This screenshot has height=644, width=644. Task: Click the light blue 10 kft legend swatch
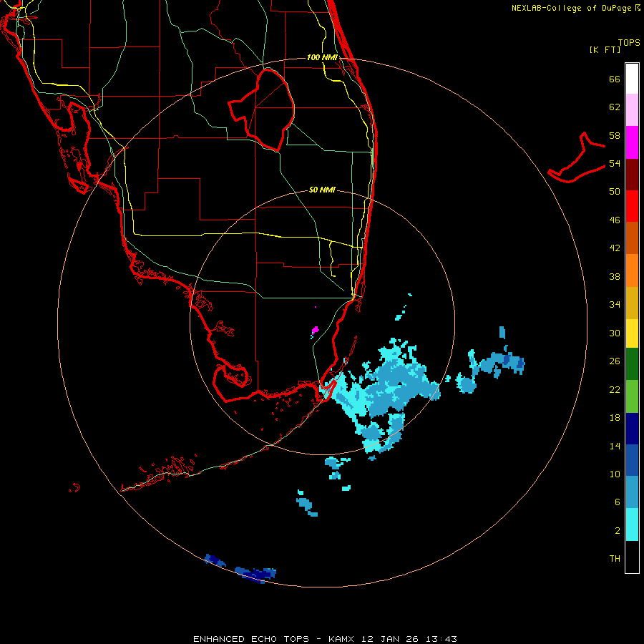click(632, 492)
